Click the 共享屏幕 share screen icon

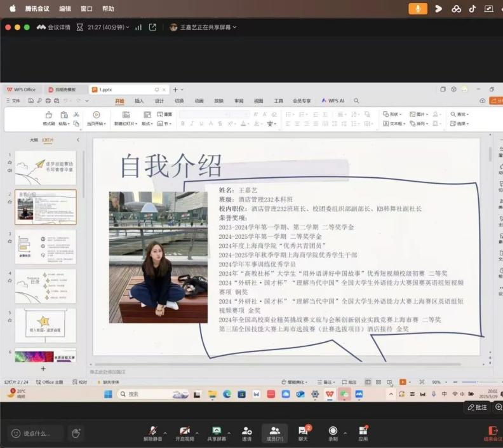(x=217, y=431)
